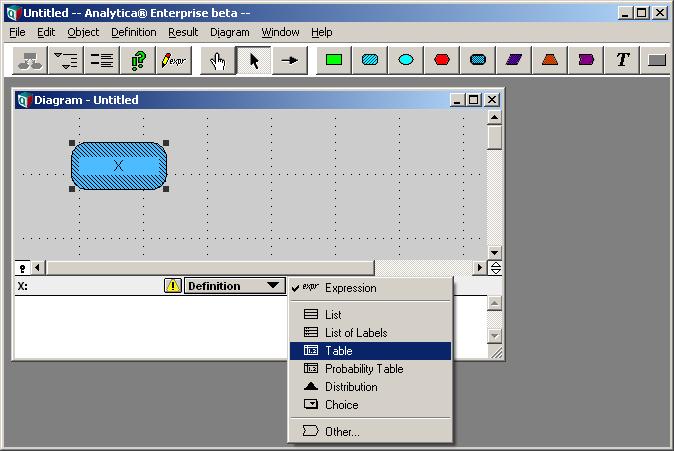The width and height of the screenshot is (674, 451).
Task: Click the yellow warning icon beside Definition
Action: click(173, 286)
